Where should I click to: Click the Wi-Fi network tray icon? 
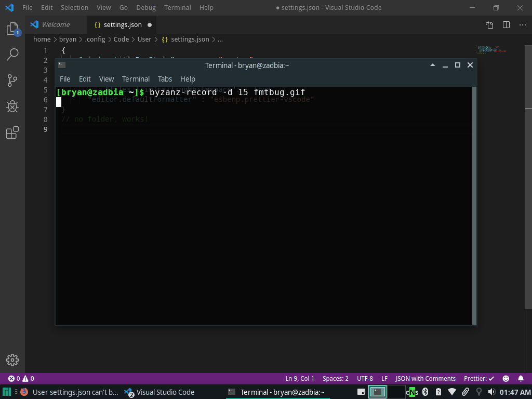tap(451, 392)
